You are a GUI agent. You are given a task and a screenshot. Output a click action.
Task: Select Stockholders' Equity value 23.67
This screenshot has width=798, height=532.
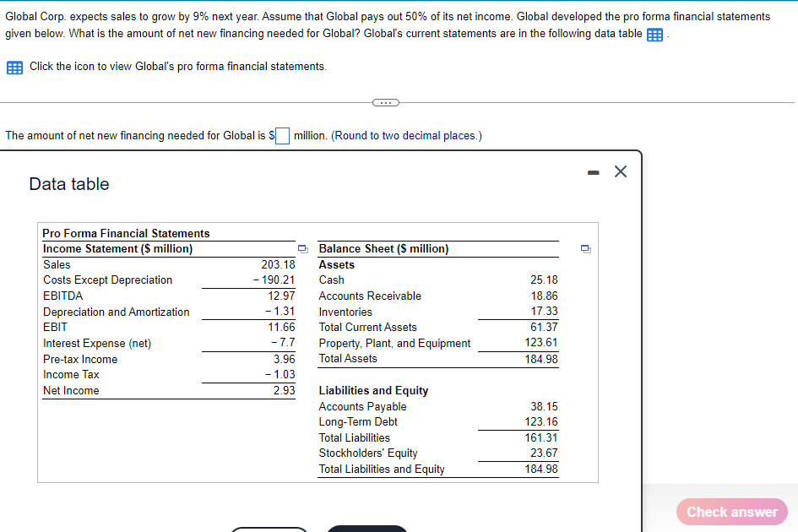tap(544, 453)
